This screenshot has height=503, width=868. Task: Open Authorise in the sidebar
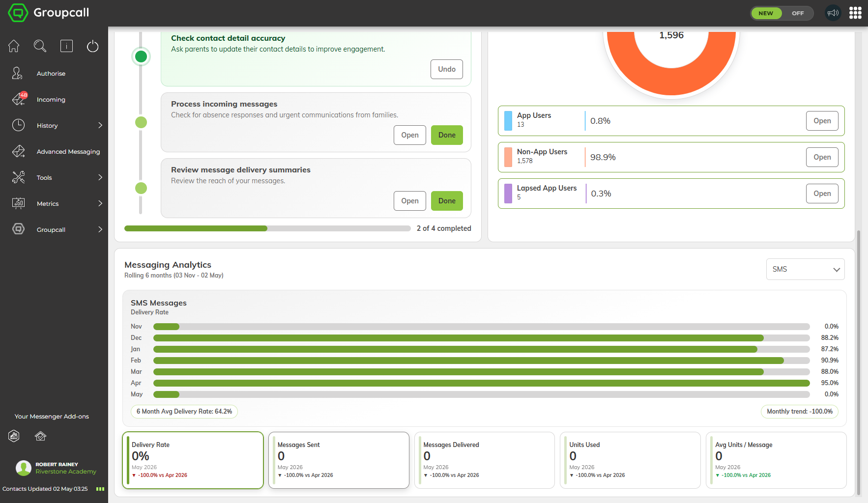(x=51, y=74)
